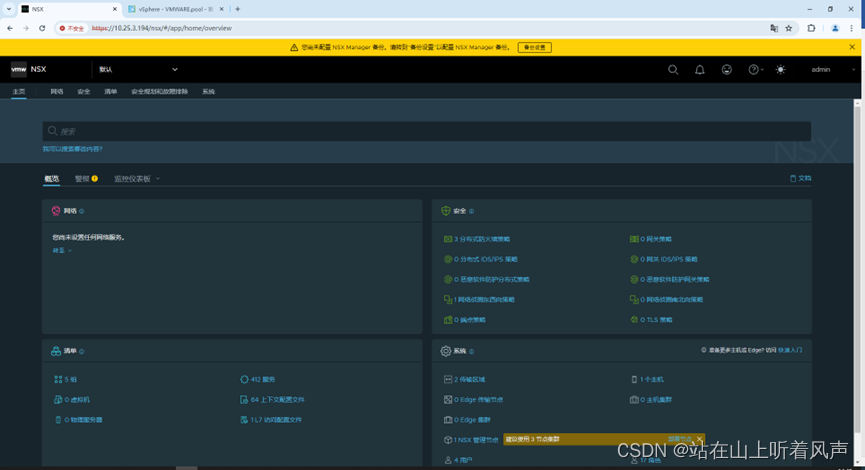Open 0 分布式 IDS/IPS 策略 link

(485, 259)
